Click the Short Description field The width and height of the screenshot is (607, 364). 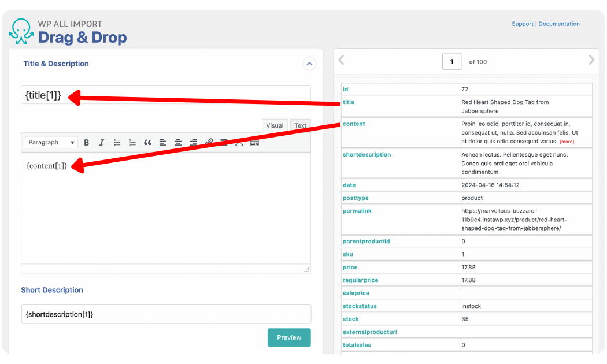166,314
